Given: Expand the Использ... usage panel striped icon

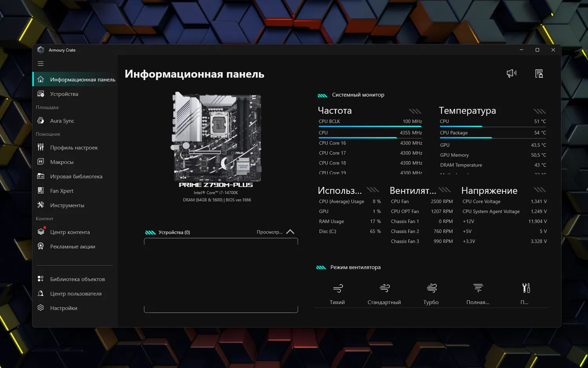Looking at the screenshot, I should [x=373, y=190].
